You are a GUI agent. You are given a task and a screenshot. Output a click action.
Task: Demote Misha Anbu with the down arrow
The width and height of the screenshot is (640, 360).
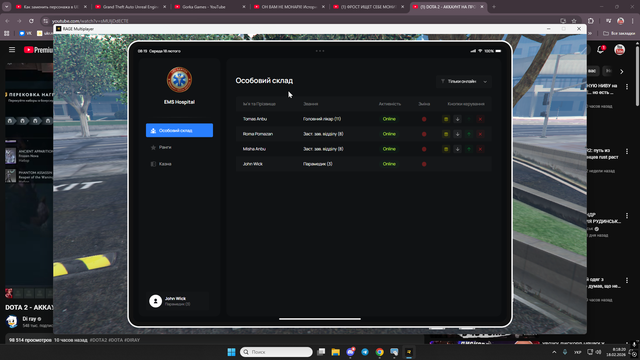tap(458, 149)
